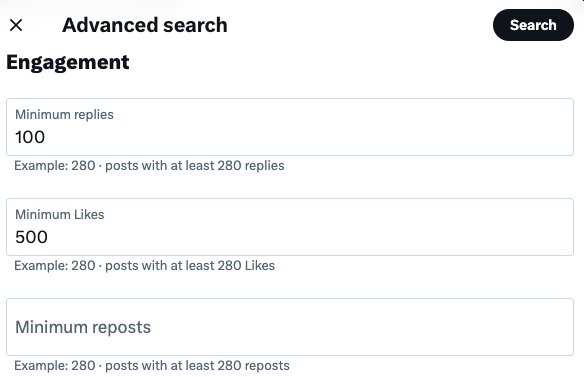Focus the Minimum Likes input field

290,227
